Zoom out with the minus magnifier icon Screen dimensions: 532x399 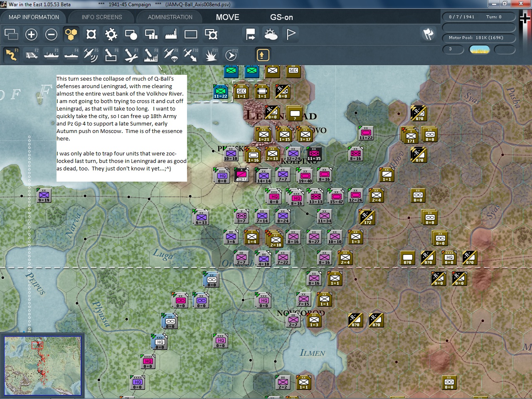[x=51, y=34]
